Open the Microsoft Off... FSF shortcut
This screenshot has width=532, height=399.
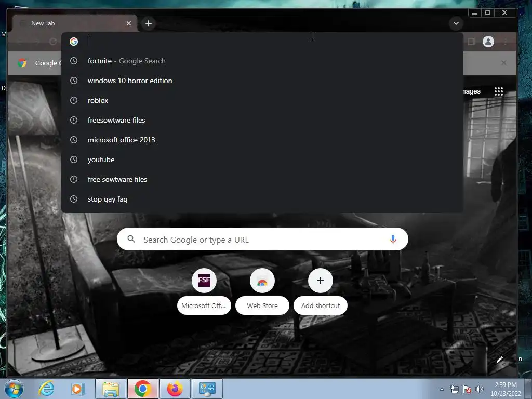(204, 281)
